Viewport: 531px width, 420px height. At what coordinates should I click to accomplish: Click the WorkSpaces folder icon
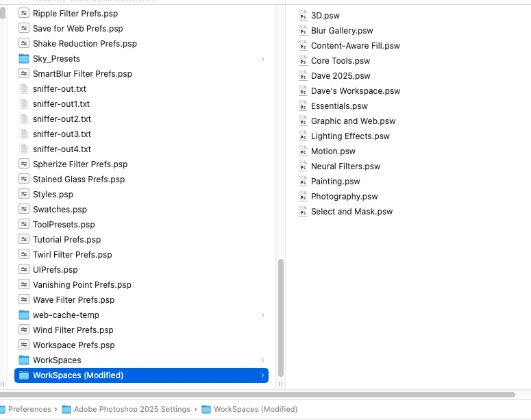pyautogui.click(x=24, y=360)
